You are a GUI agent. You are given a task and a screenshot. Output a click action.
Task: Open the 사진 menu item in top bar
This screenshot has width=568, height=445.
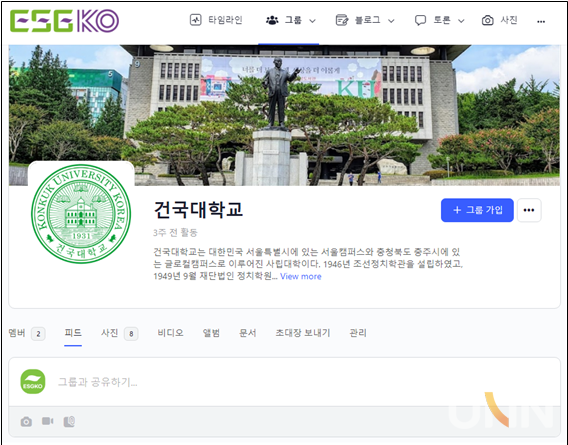500,20
